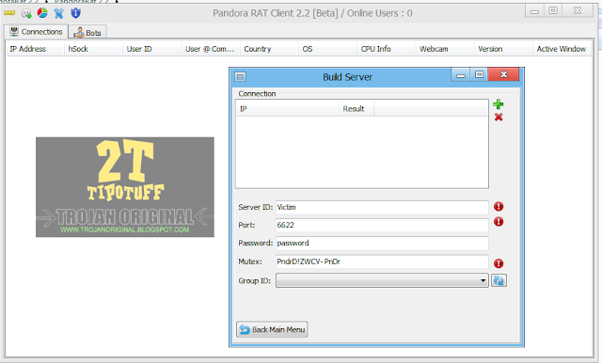The width and height of the screenshot is (602, 364).
Task: Switch to the Connections tab
Action: point(37,32)
